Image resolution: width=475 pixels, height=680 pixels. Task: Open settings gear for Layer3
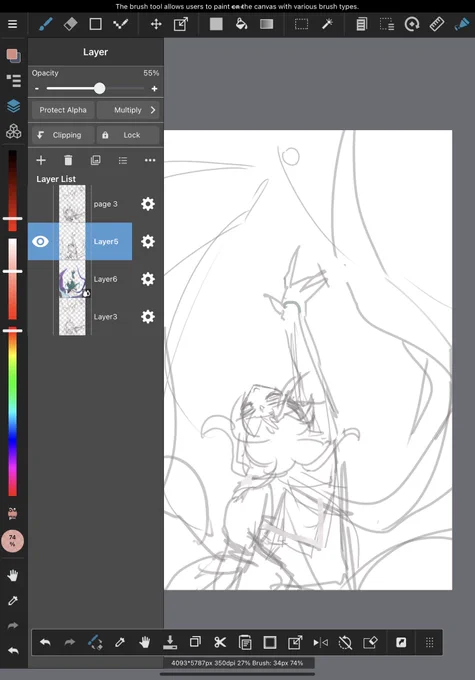[148, 317]
